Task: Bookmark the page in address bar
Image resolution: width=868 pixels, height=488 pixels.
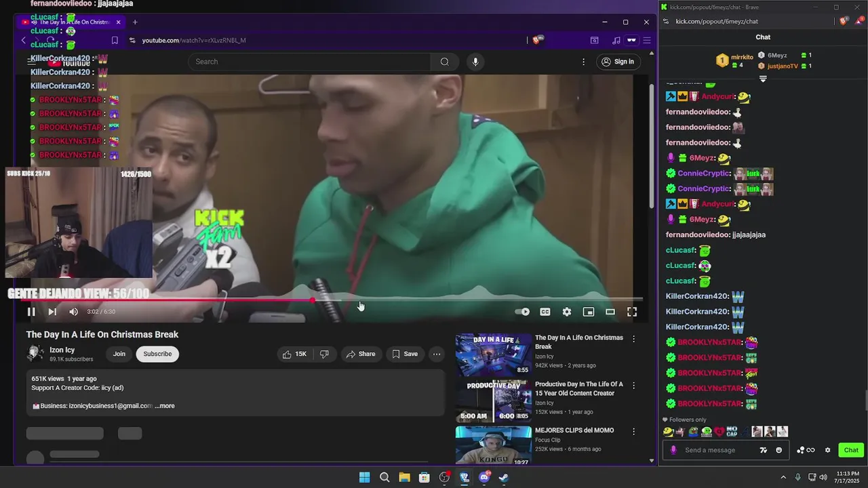Action: 115,41
